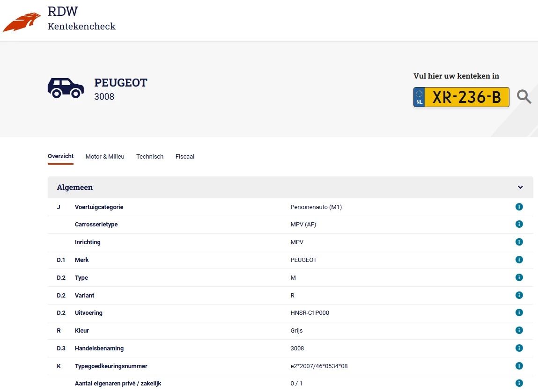This screenshot has height=392, width=538.
Task: Click the info icon next to Kleur
Action: (519, 330)
